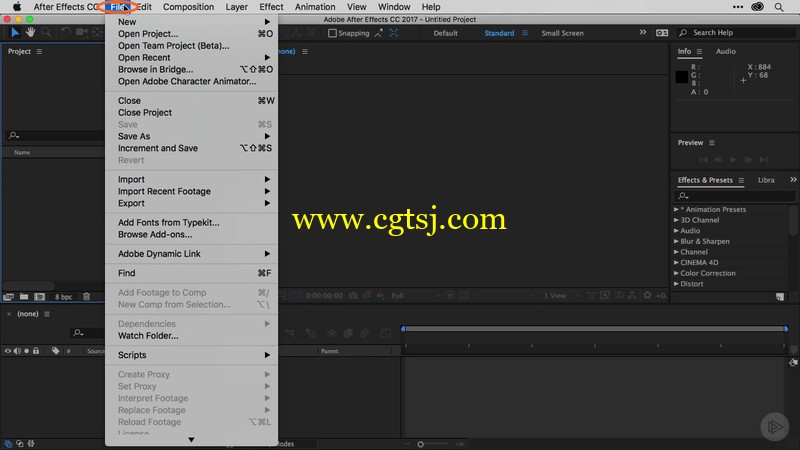
Task: Create new animation preset icon
Action: pos(780,296)
